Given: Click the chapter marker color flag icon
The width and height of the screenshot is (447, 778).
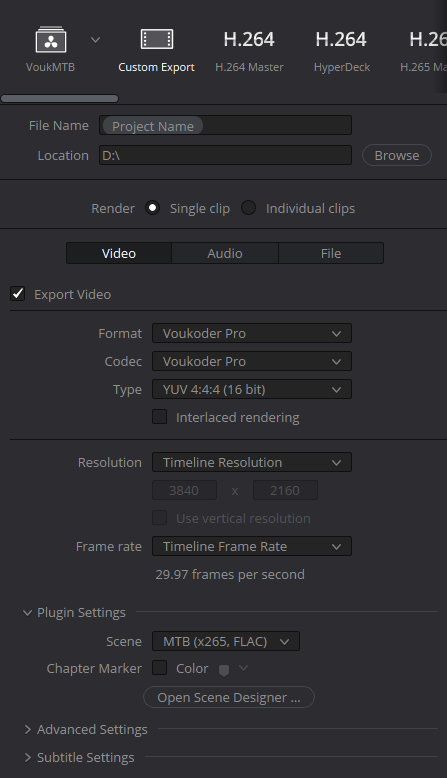Looking at the screenshot, I should [224, 670].
